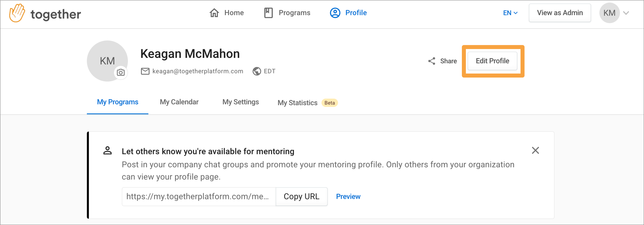
Task: Open the Preview link
Action: (348, 196)
